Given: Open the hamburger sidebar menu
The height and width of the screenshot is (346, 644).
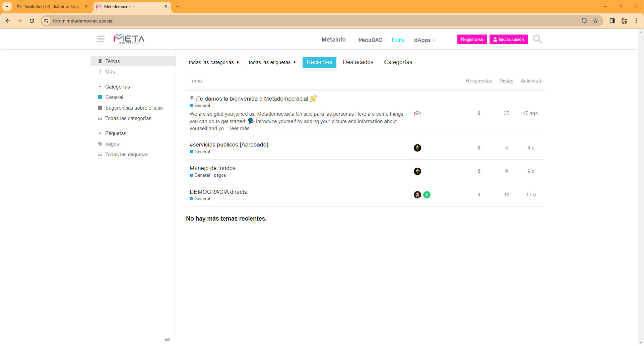Looking at the screenshot, I should pos(101,39).
